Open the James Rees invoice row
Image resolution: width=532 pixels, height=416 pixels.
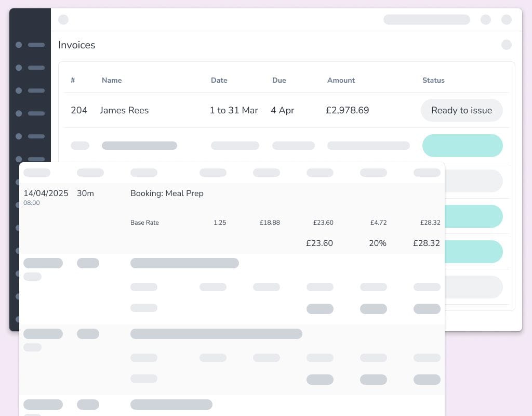pyautogui.click(x=124, y=110)
